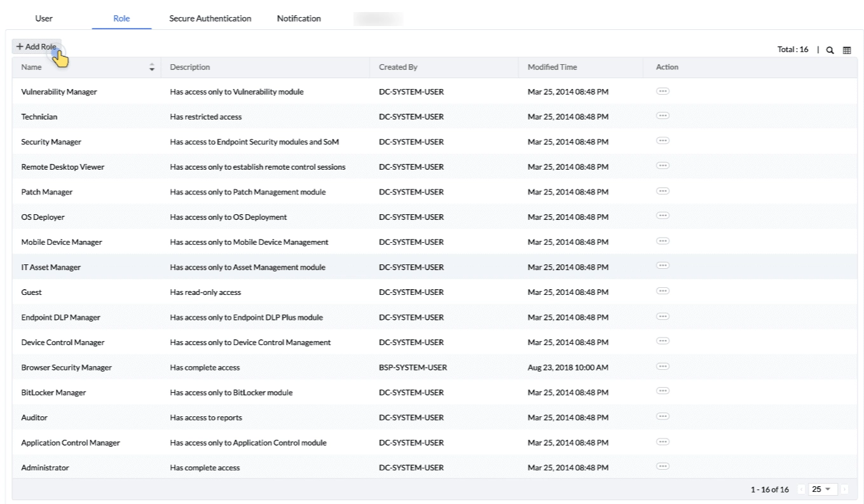Screen dimensions: 864x504
Task: Select the Endpoint DLP Manager role name
Action: 60,318
